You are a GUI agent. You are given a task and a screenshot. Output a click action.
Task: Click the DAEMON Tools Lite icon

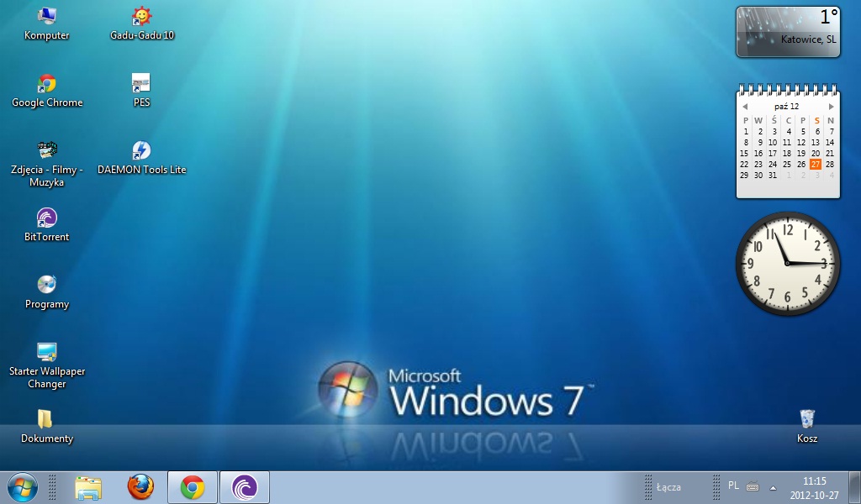click(141, 151)
